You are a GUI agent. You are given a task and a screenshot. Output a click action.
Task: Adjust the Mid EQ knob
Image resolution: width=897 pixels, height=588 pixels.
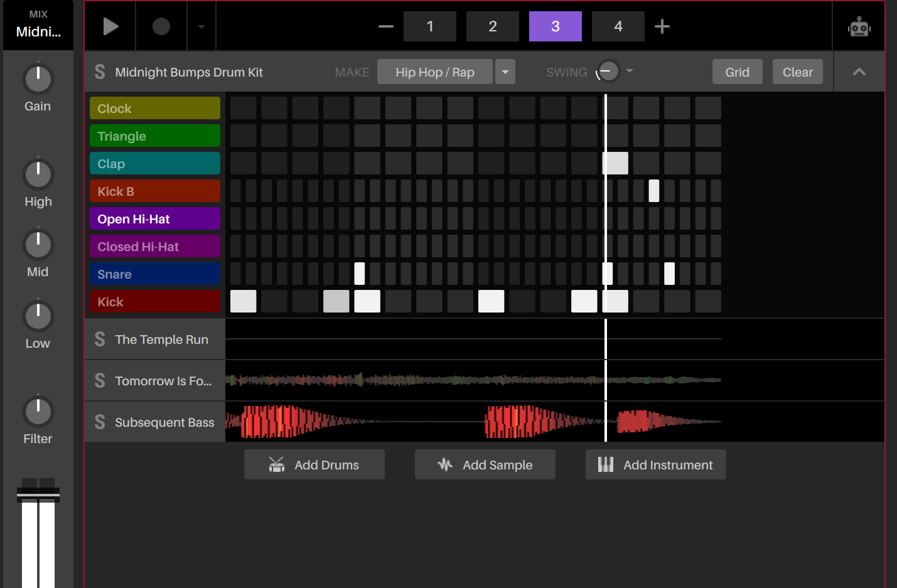coord(38,245)
